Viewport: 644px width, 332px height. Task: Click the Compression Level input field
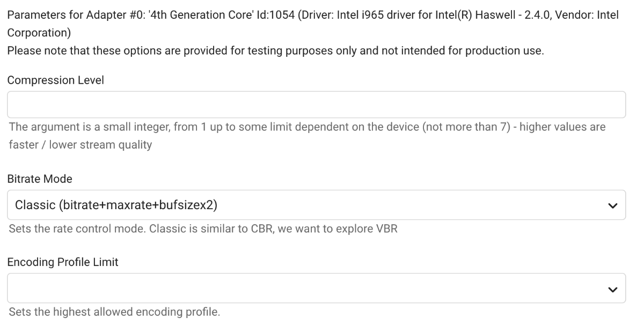(x=316, y=105)
